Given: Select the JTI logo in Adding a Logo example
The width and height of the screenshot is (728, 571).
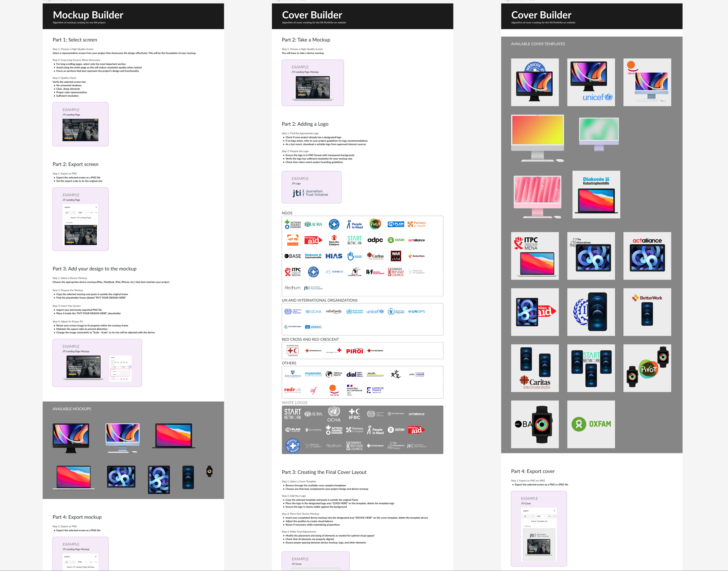Looking at the screenshot, I should tap(310, 193).
